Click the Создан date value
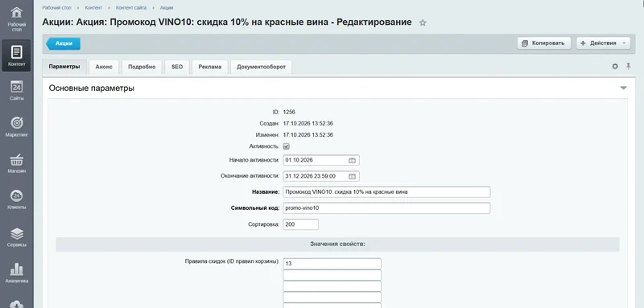 [x=308, y=124]
